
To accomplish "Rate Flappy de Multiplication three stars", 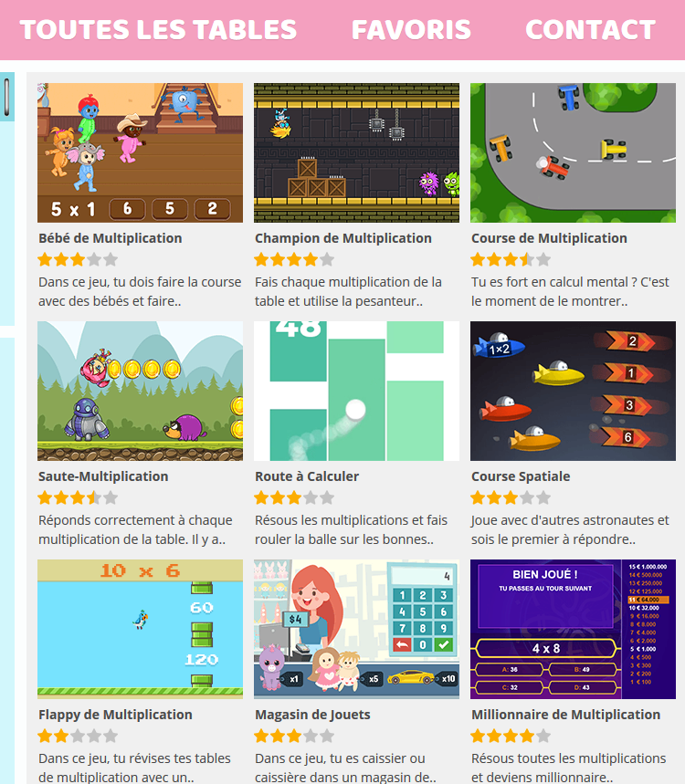I will (x=78, y=736).
